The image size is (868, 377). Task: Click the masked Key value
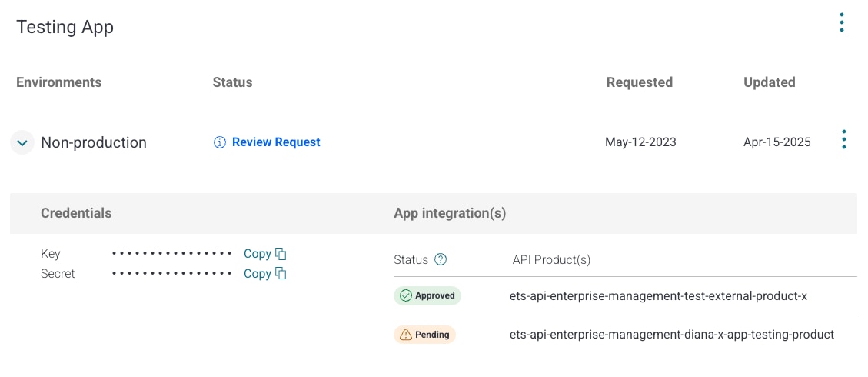(171, 254)
